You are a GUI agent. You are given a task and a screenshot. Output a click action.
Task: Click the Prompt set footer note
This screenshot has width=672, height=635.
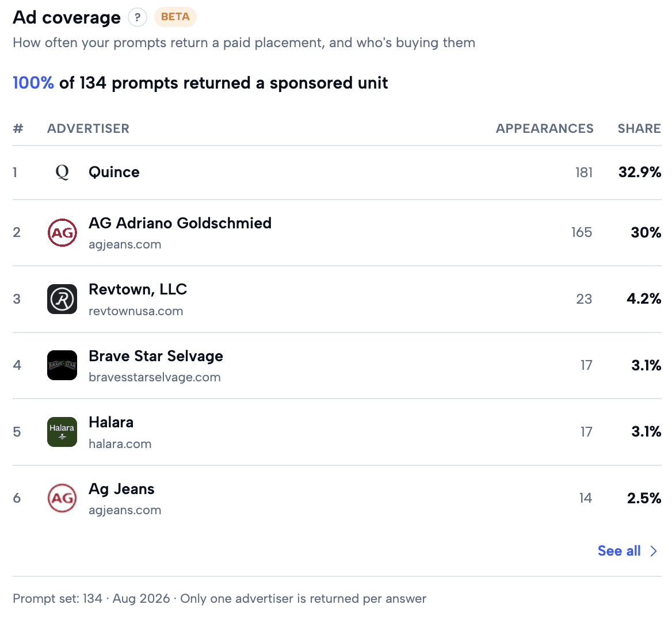219,599
